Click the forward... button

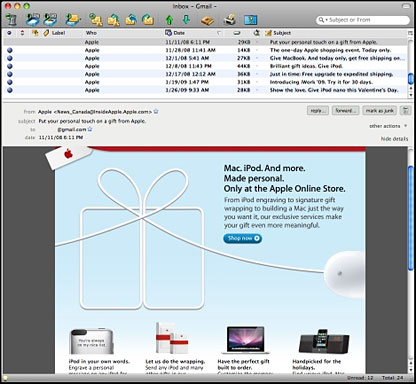coord(345,111)
